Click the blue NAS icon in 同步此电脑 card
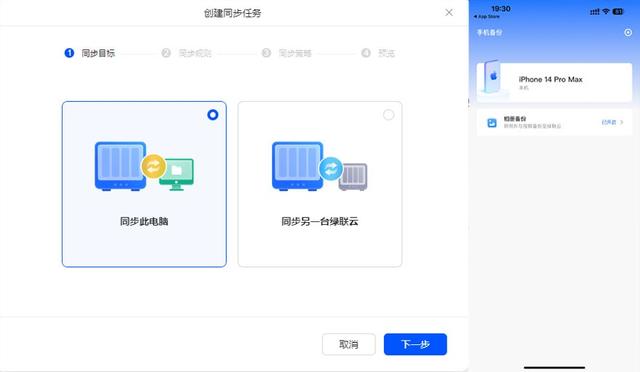 point(120,166)
